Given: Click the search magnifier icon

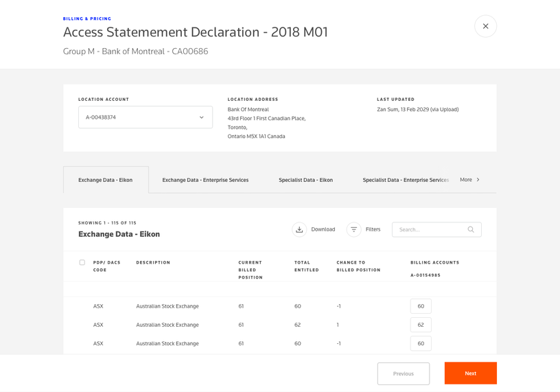Looking at the screenshot, I should 471,229.
